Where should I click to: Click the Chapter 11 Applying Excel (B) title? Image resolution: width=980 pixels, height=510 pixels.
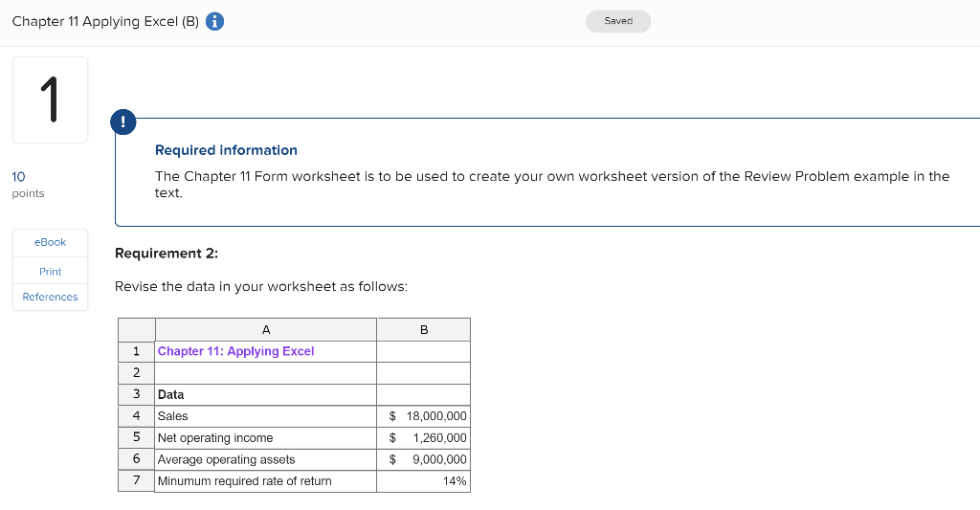coord(105,21)
